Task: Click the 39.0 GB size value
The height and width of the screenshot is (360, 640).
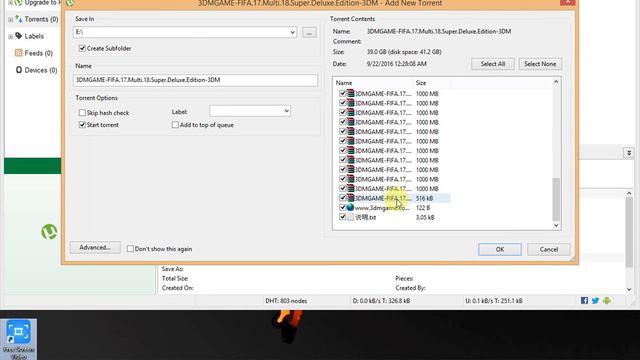Action: [x=404, y=52]
